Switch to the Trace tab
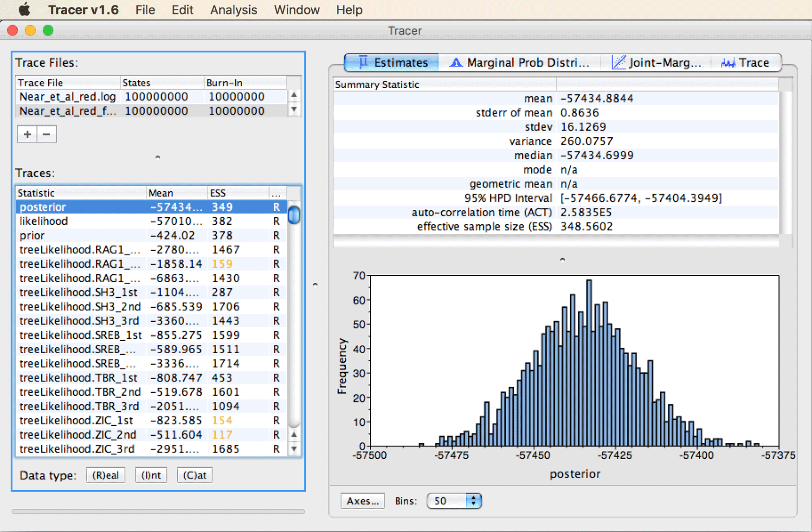Viewport: 812px width, 532px height. pos(746,63)
